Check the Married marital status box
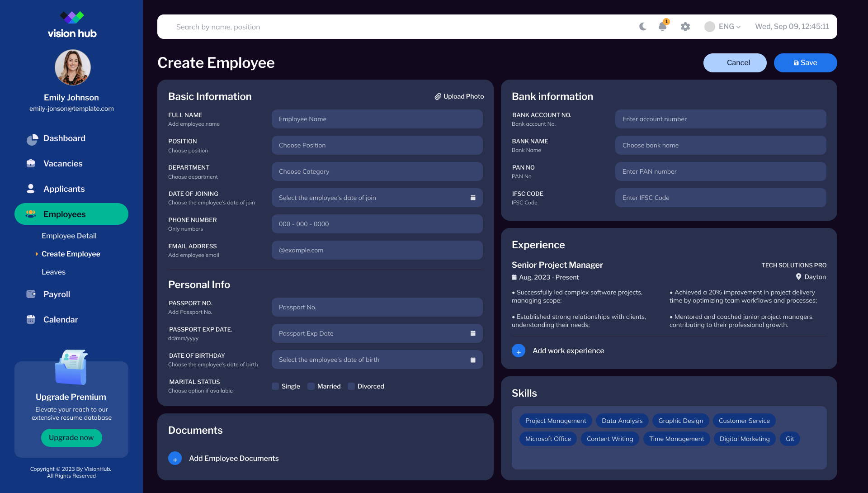 pos(311,386)
